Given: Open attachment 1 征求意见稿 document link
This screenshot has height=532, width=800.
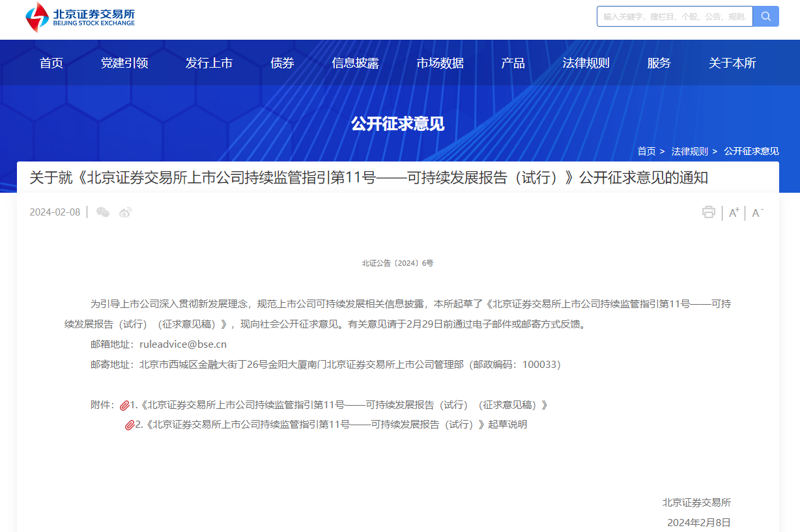Looking at the screenshot, I should click(339, 405).
